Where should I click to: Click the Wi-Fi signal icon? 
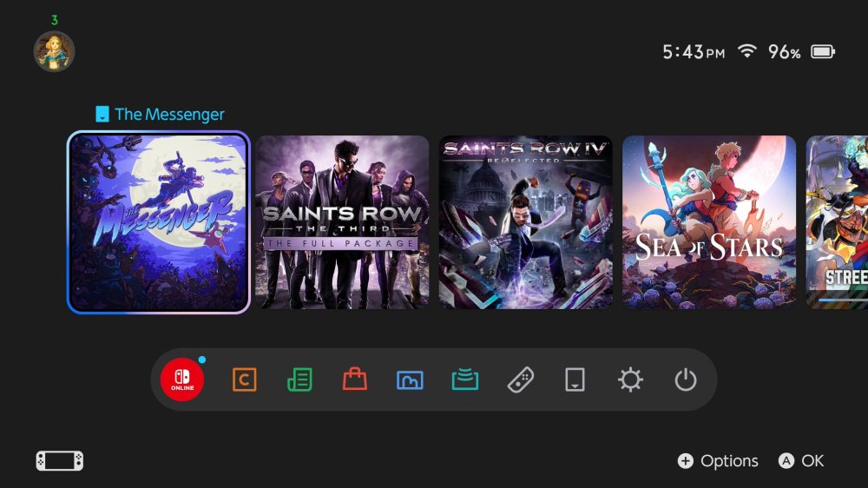tap(746, 51)
